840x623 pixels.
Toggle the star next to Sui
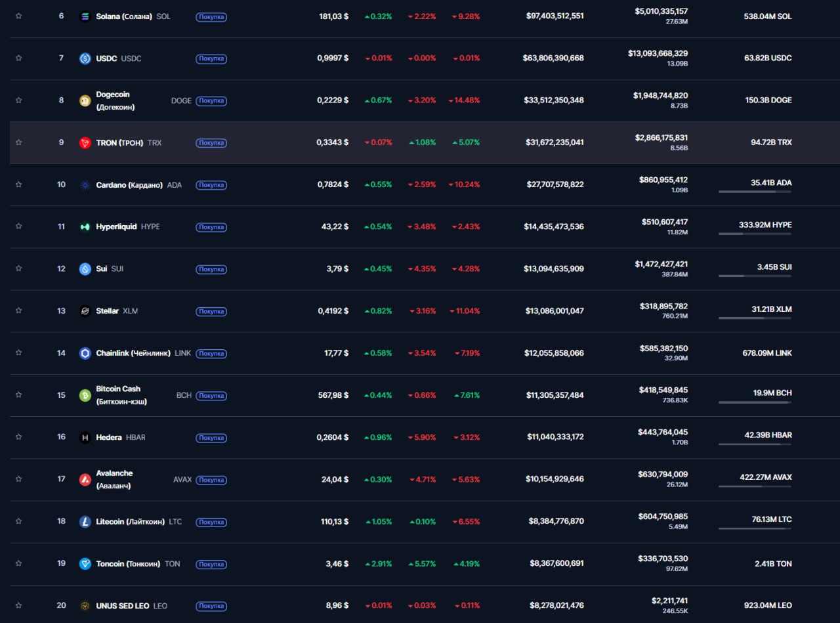click(x=18, y=269)
